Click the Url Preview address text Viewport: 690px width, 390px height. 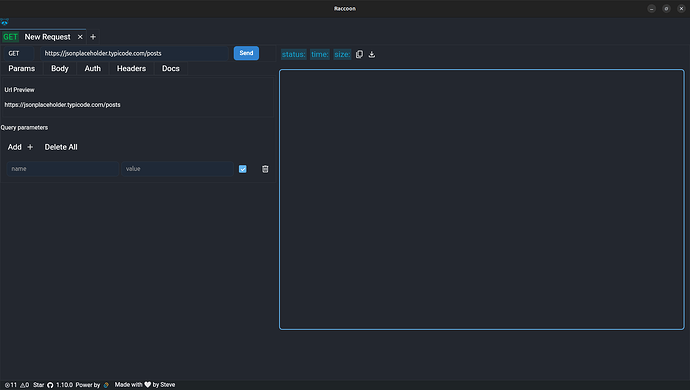tap(62, 105)
